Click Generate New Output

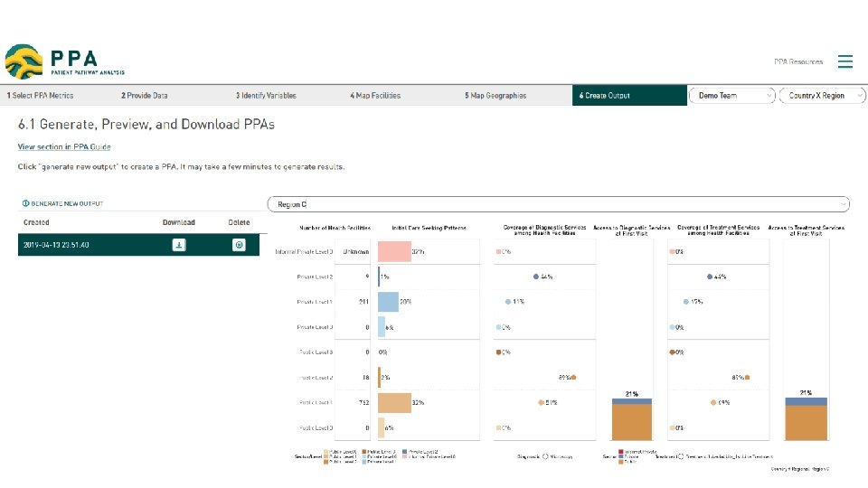pyautogui.click(x=67, y=204)
